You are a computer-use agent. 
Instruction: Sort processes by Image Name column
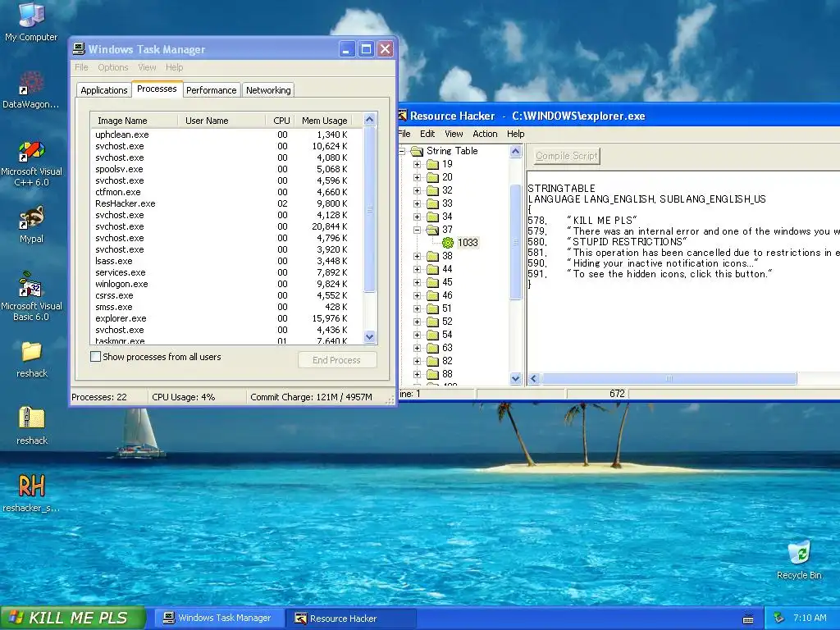134,121
